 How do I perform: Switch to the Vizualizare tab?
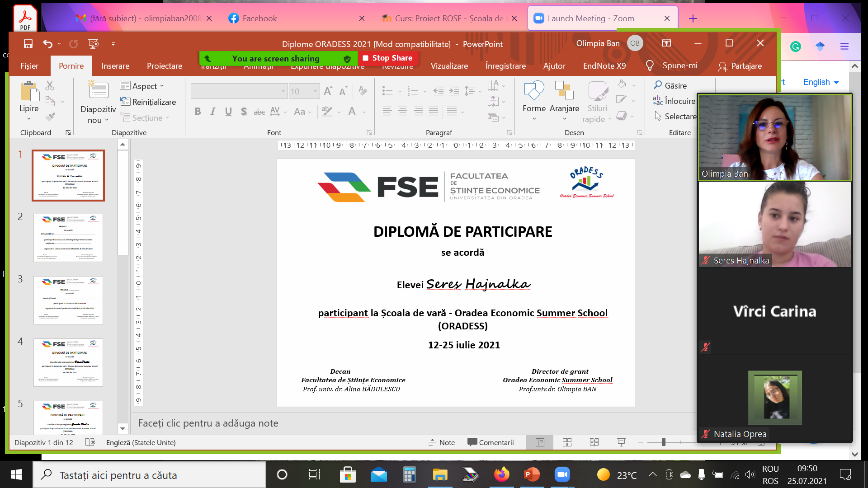click(x=449, y=66)
